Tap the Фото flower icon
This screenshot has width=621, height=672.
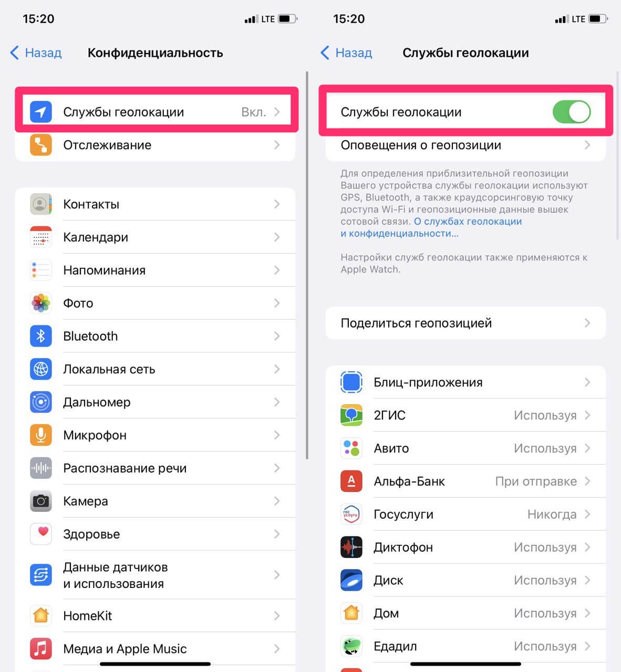click(41, 303)
